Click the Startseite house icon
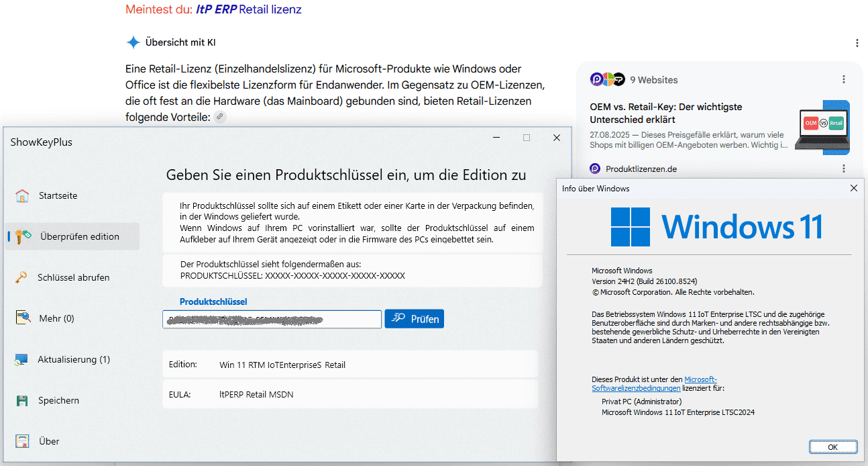868x466 pixels. (x=22, y=196)
